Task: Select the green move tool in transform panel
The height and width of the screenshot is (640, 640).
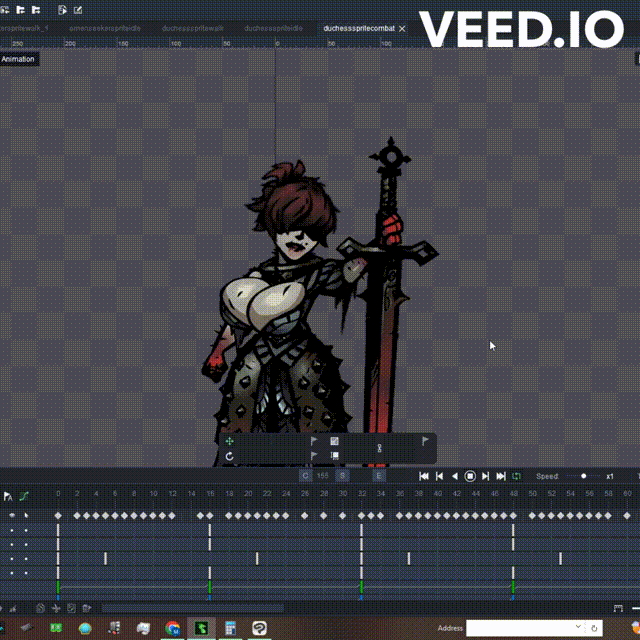Action: coord(229,441)
